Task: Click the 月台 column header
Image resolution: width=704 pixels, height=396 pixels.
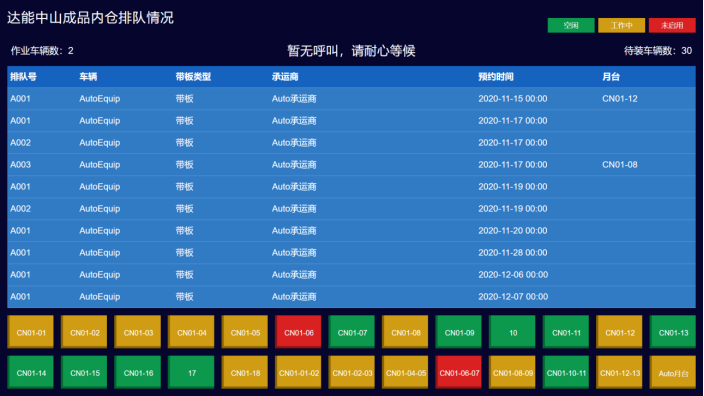Action: coord(611,77)
